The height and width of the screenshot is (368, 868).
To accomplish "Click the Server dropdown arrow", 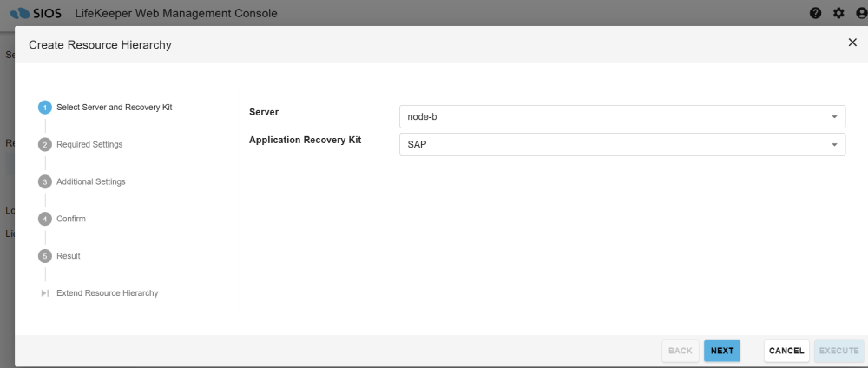I will pyautogui.click(x=833, y=117).
